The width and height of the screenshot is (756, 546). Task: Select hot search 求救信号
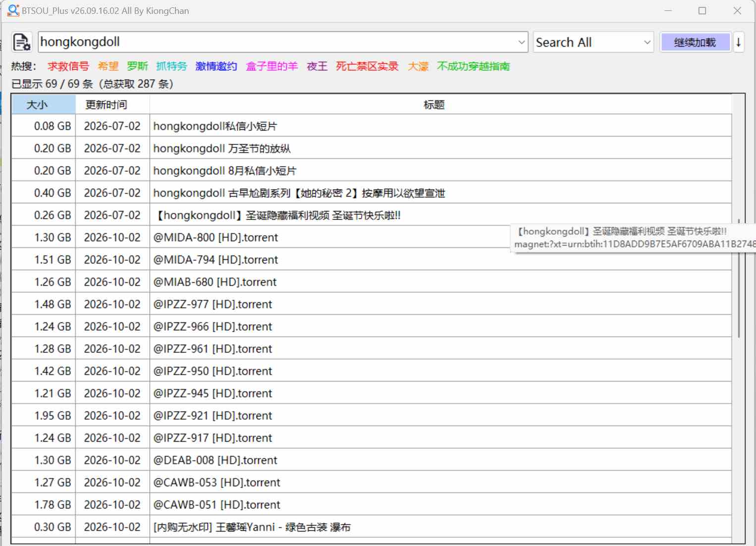68,66
